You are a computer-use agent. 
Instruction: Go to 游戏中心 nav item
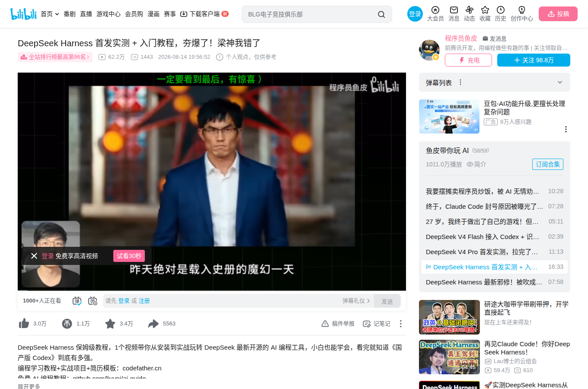click(109, 14)
